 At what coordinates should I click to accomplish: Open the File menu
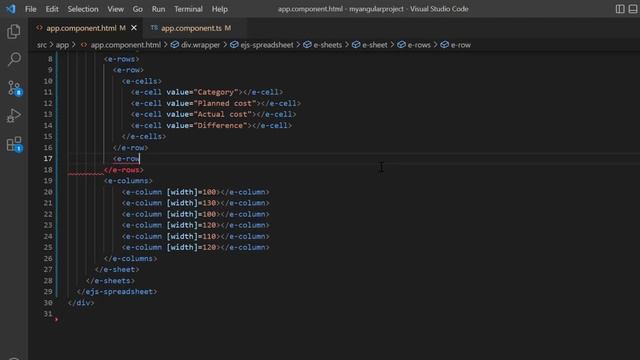[x=31, y=9]
